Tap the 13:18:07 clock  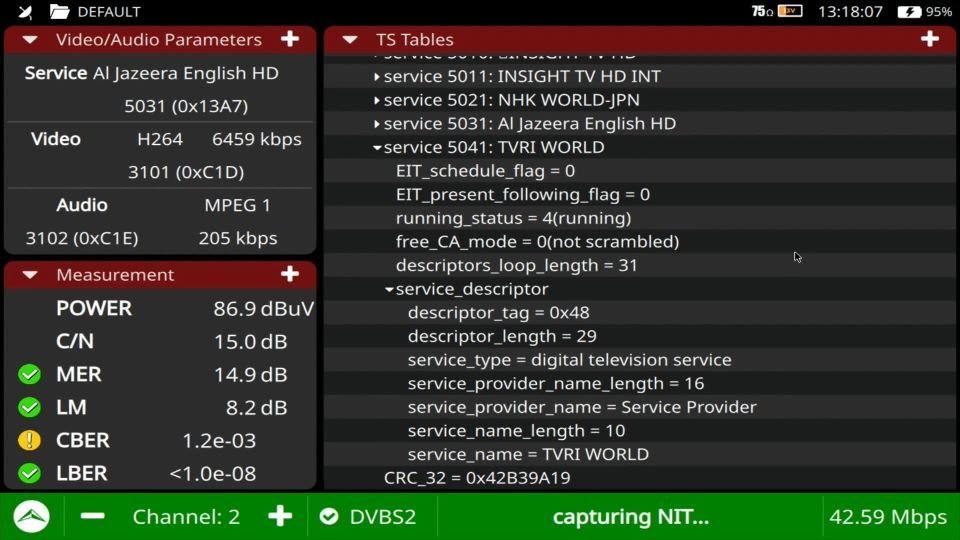click(850, 12)
